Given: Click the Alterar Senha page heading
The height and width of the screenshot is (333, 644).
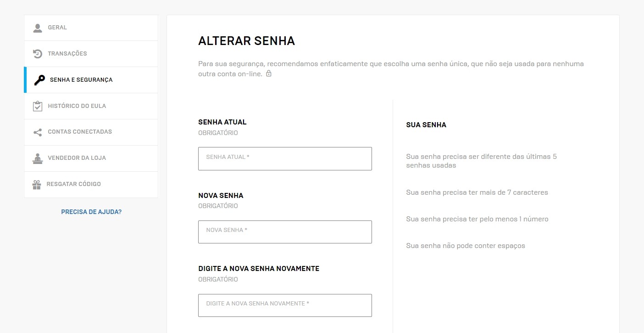Looking at the screenshot, I should tap(246, 41).
